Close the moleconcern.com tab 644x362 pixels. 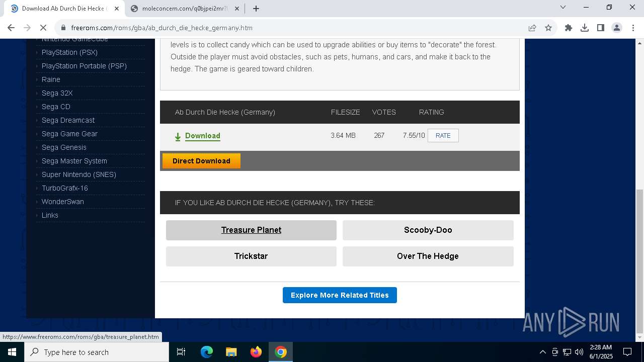[x=237, y=9]
